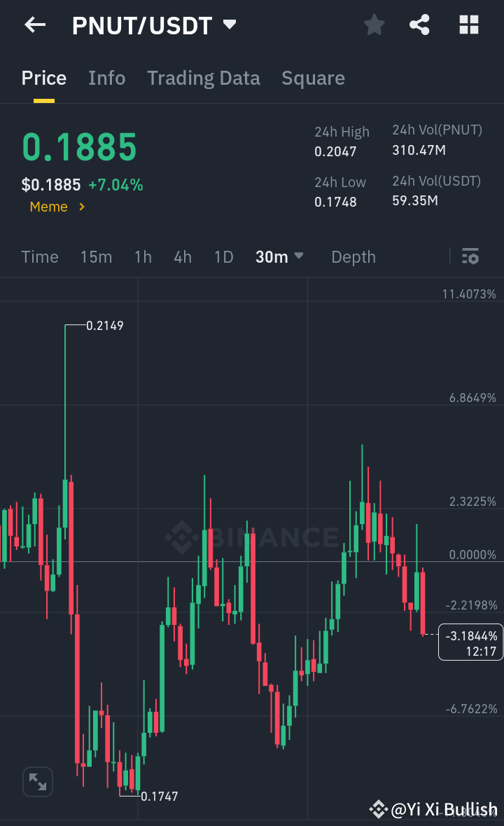
Task: Open the Info section
Action: [106, 78]
